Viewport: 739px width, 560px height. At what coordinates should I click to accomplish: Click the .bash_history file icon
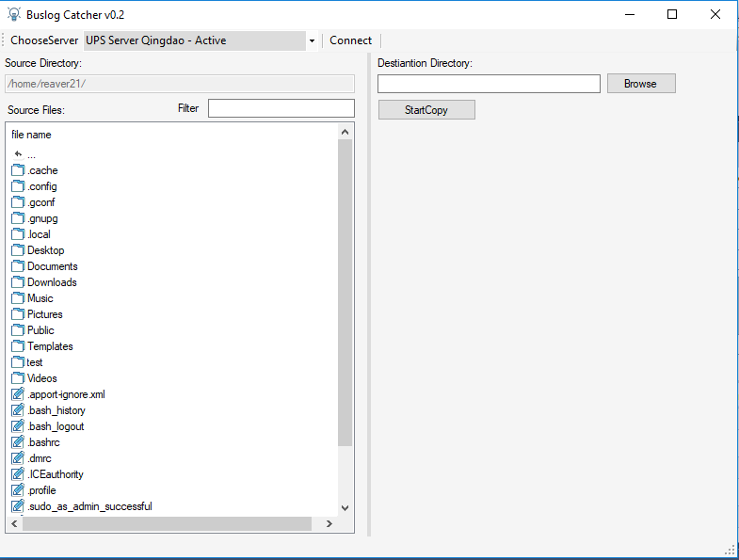pyautogui.click(x=18, y=410)
